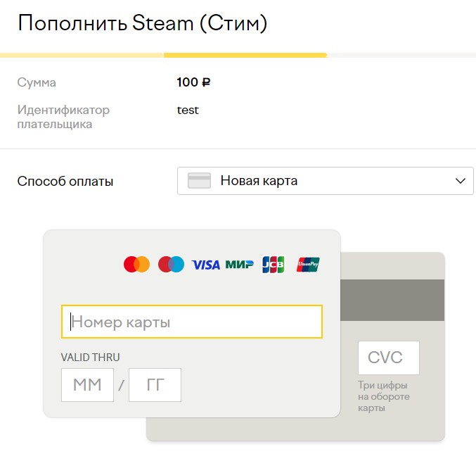The width and height of the screenshot is (476, 461).
Task: Click the Maestro logo
Action: coord(171,265)
